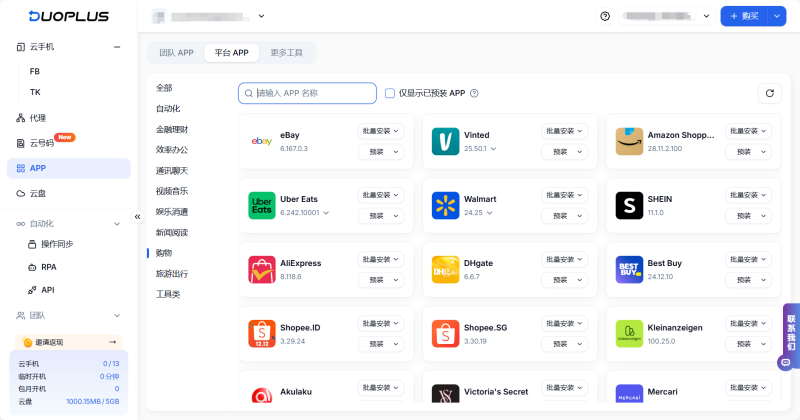Click the Walmart app icon
The image size is (800, 420).
445,206
